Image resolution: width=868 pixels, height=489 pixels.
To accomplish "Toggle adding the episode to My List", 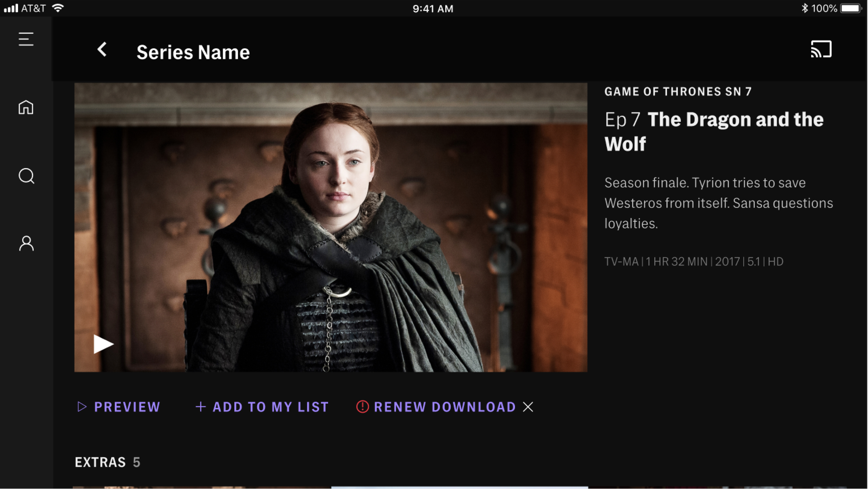I will [269, 407].
